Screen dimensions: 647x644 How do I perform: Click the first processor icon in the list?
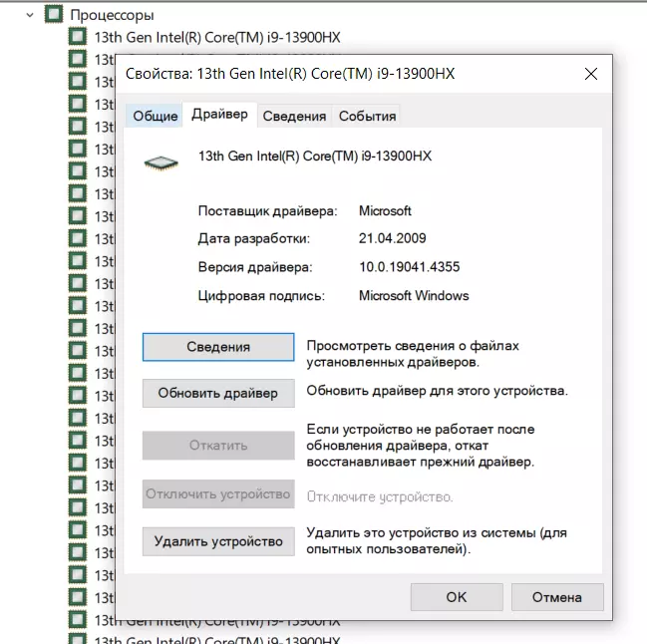[x=78, y=37]
